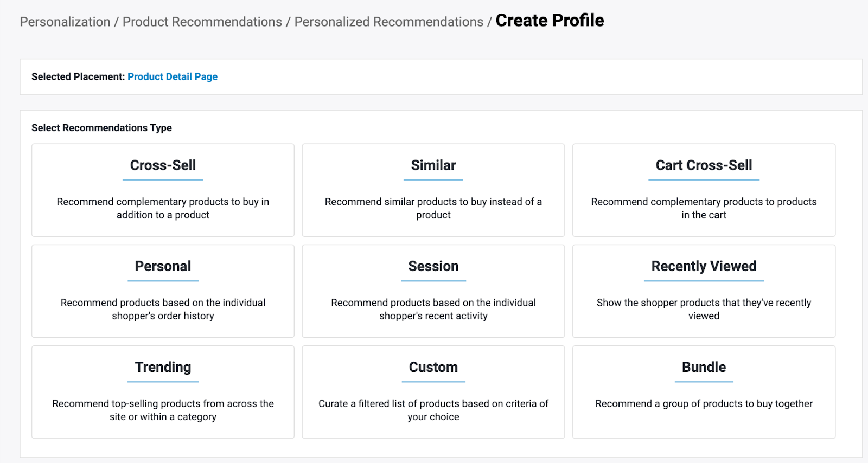This screenshot has height=463, width=868.
Task: Pick the Bundle recommendation type
Action: (x=704, y=367)
